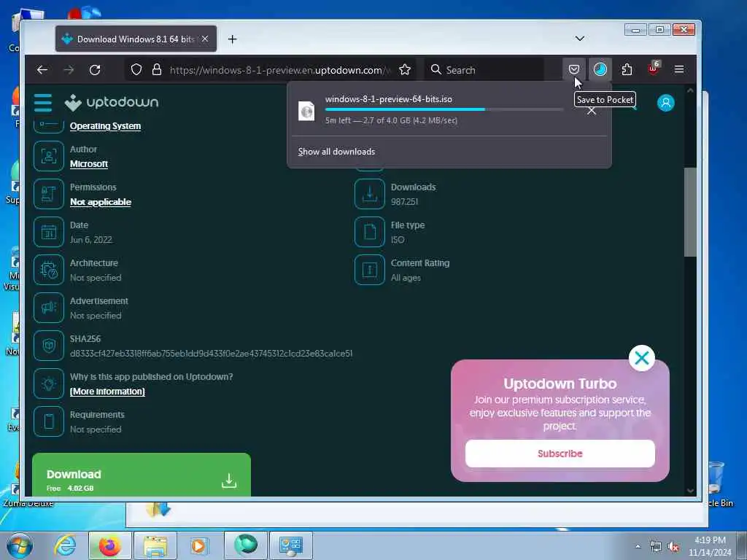Viewport: 747px width, 560px height.
Task: Click the Author icon
Action: [x=49, y=156]
